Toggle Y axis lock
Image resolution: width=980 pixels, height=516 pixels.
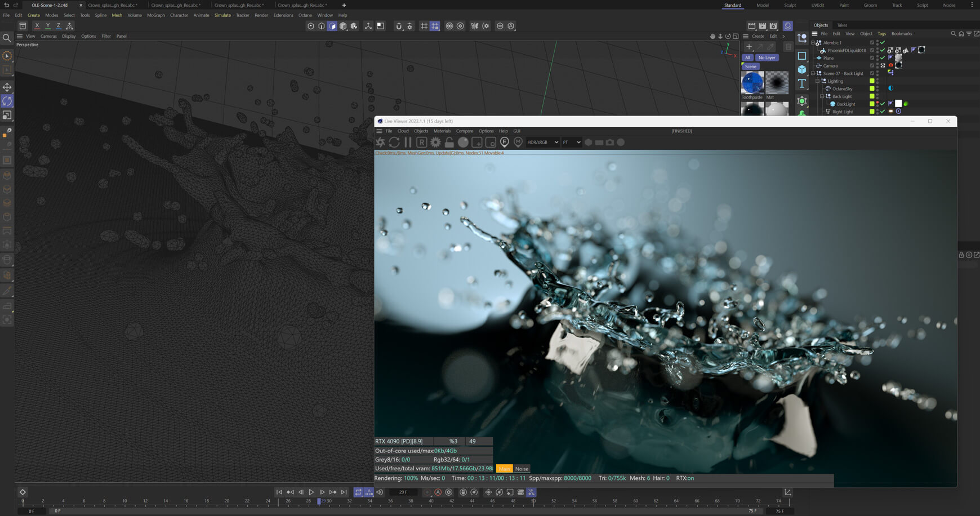click(x=48, y=26)
